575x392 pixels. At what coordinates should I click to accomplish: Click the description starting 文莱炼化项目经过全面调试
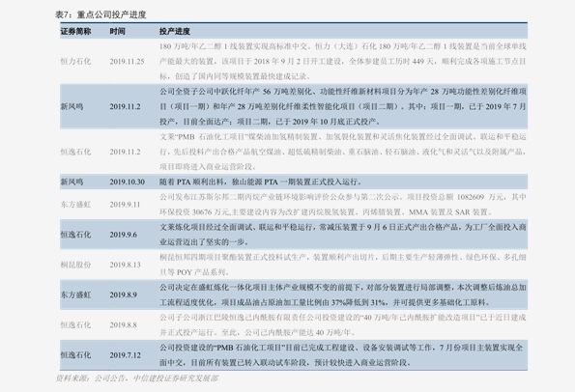[x=343, y=235]
